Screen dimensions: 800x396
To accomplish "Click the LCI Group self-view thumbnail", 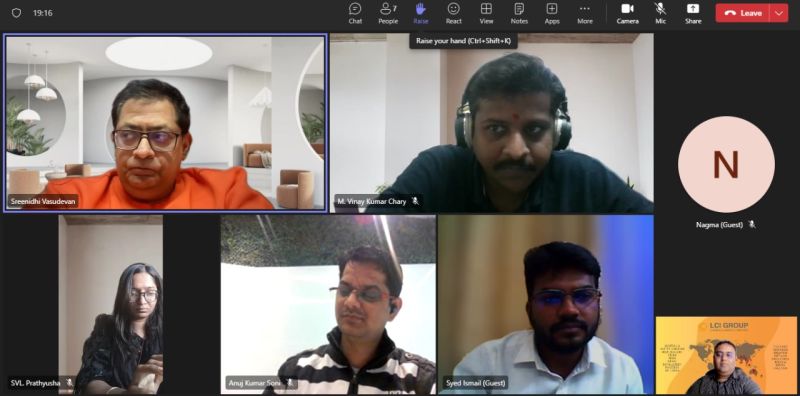I will [x=726, y=355].
